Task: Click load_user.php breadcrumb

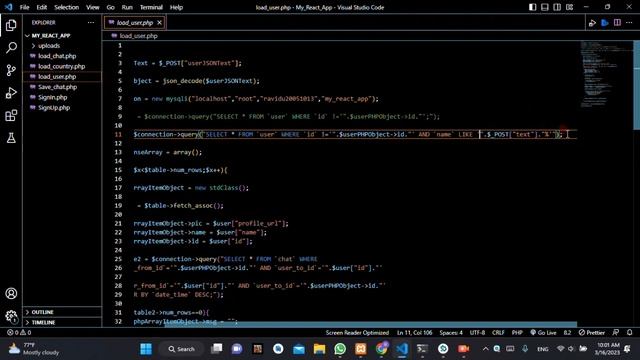Action: pos(138,36)
